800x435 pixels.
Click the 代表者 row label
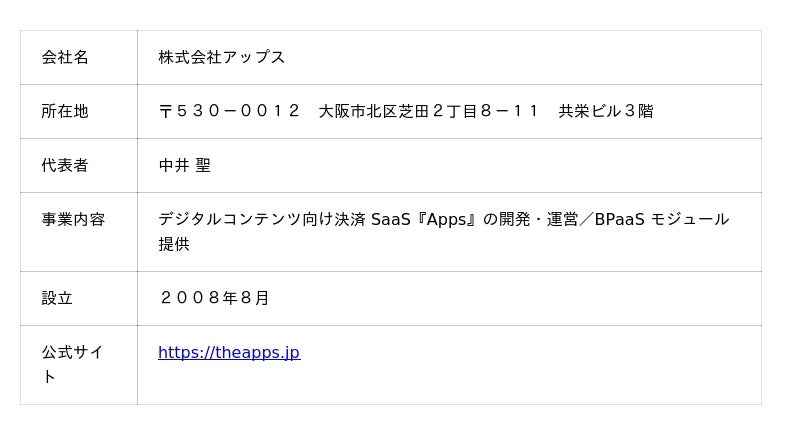tap(65, 165)
